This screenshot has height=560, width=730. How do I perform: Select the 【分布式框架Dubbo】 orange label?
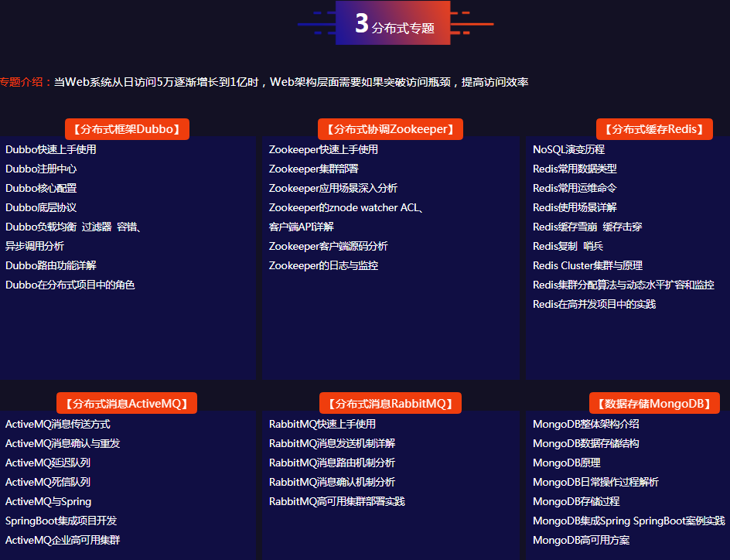tap(127, 129)
